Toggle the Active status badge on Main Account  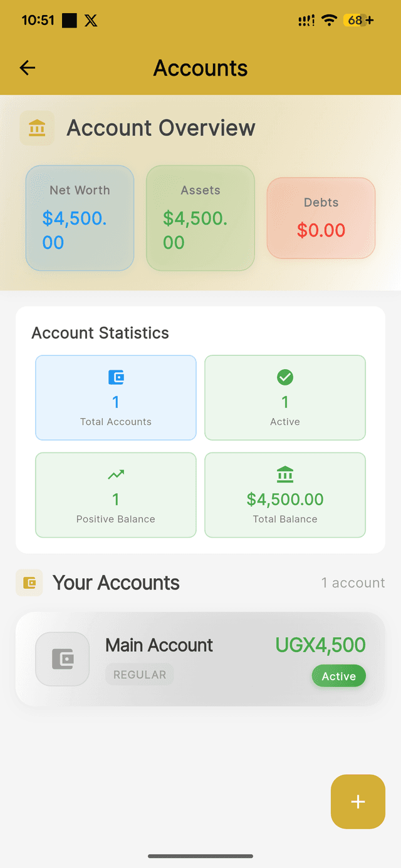(338, 676)
